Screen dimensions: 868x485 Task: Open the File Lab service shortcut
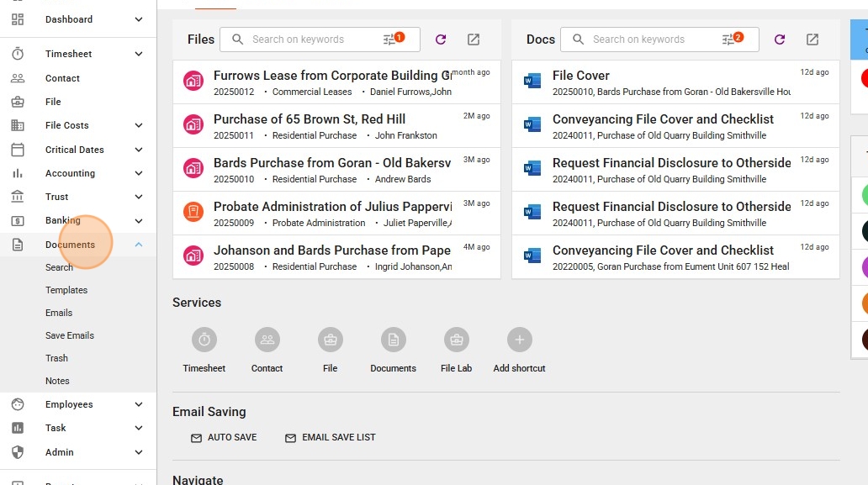pyautogui.click(x=456, y=340)
